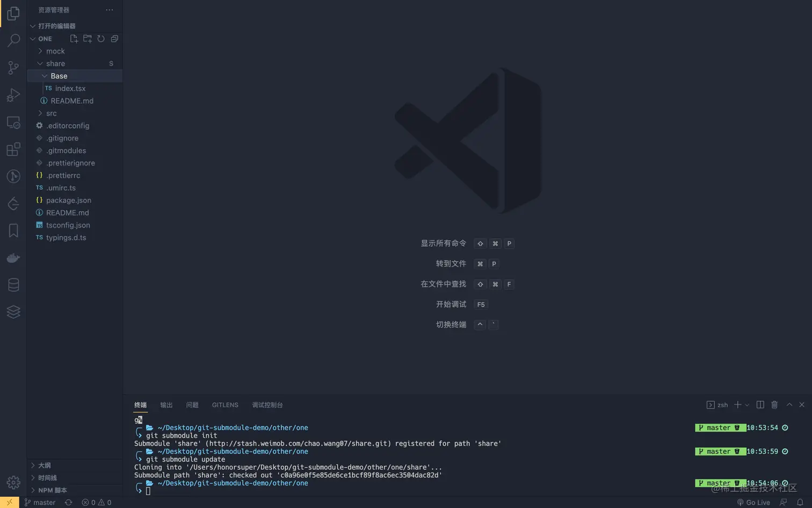
Task: Open the Remote Explorer view
Action: [13, 123]
